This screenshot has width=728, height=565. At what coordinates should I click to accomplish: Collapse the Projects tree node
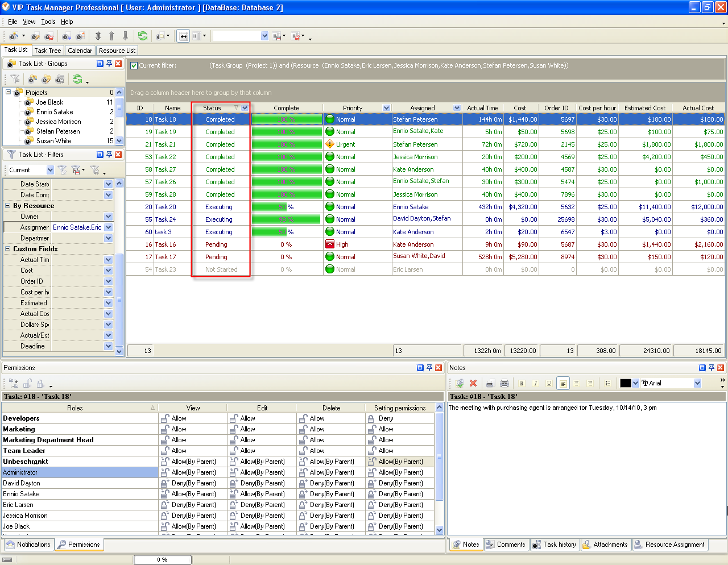(9, 92)
